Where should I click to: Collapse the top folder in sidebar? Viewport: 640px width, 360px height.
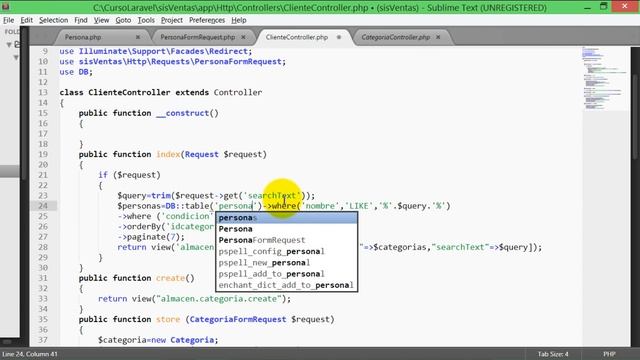pos(9,44)
